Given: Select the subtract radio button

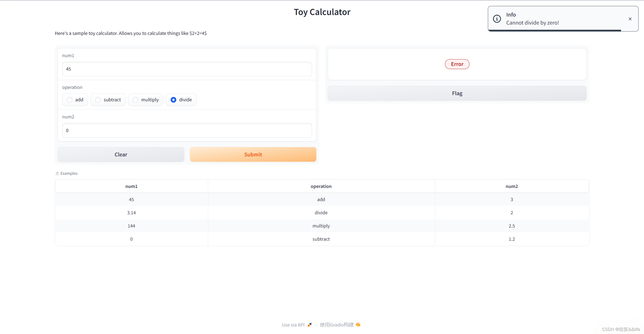Looking at the screenshot, I should (x=97, y=100).
